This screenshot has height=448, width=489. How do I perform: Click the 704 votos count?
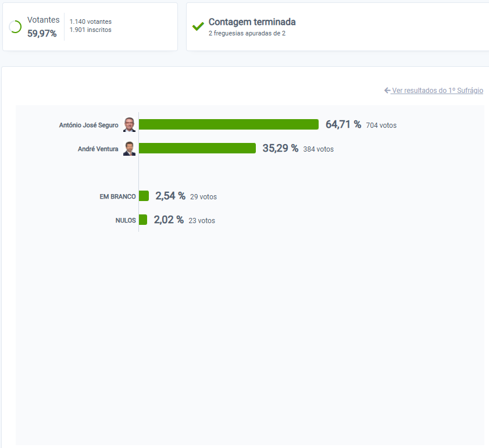pyautogui.click(x=381, y=126)
